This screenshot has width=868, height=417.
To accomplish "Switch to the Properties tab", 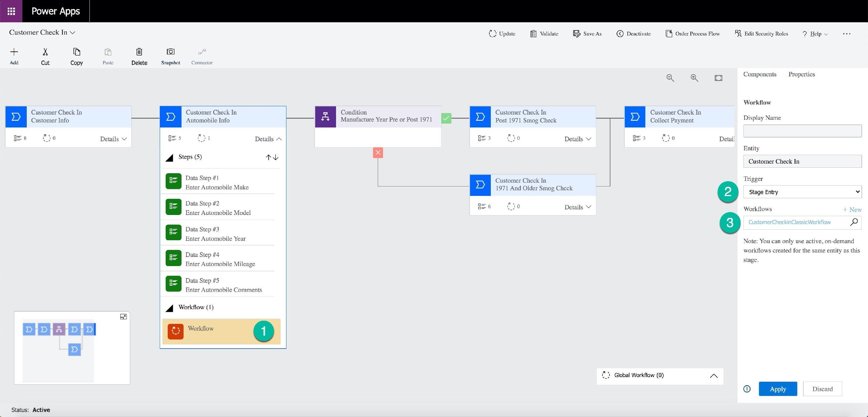I will point(801,74).
